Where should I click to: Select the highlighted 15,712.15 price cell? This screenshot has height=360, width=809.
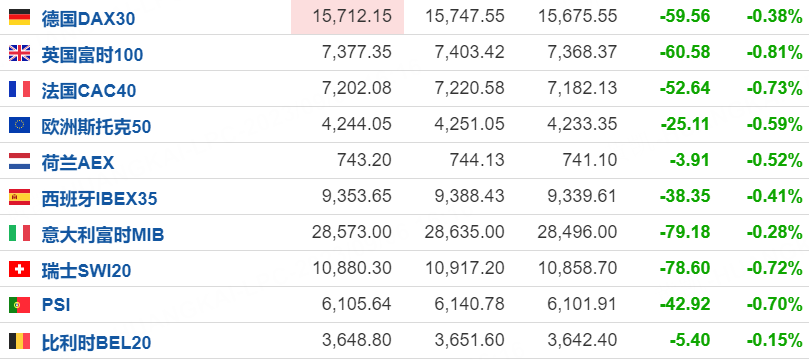pyautogui.click(x=347, y=17)
